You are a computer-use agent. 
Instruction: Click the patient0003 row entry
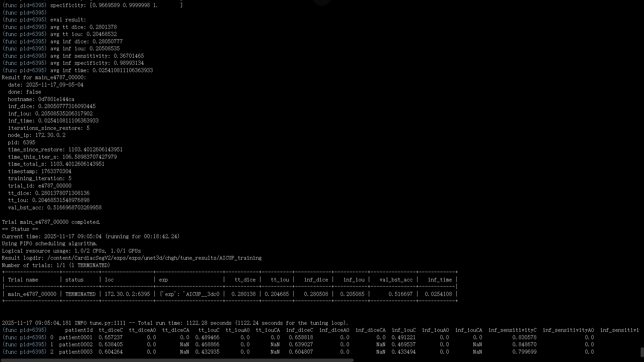coord(76,352)
